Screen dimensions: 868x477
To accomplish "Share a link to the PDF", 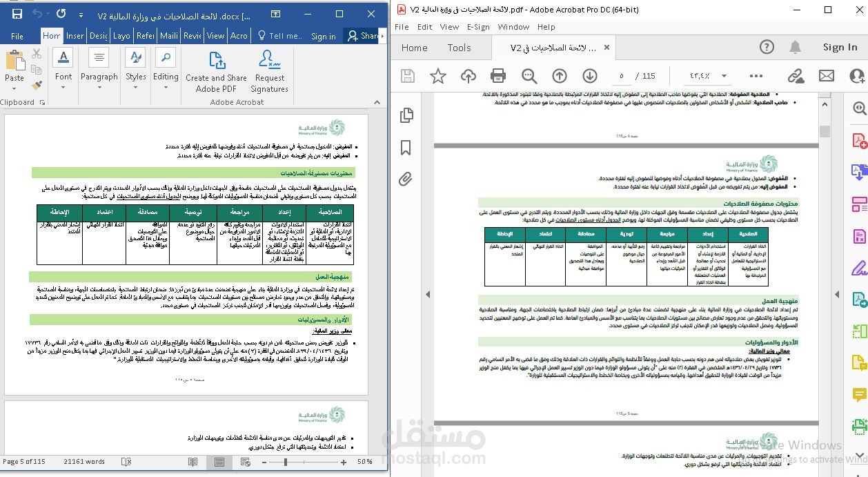I will 796,76.
